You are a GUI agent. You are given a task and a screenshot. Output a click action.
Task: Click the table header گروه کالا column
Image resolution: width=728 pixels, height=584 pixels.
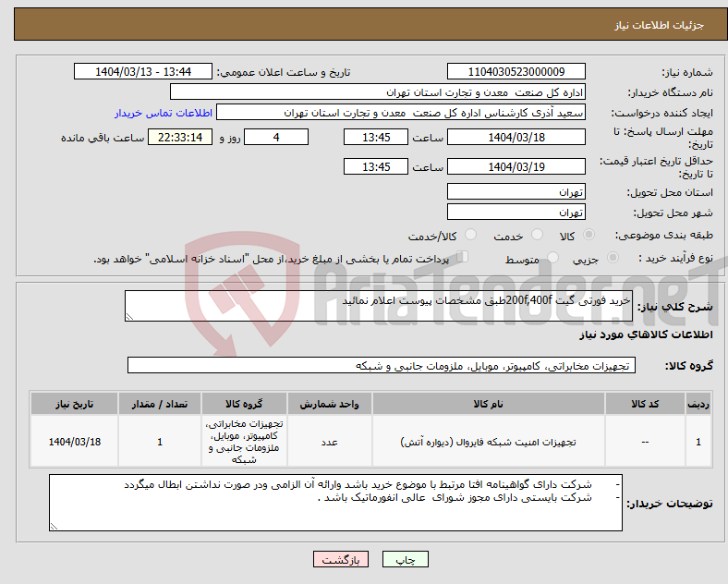click(244, 404)
